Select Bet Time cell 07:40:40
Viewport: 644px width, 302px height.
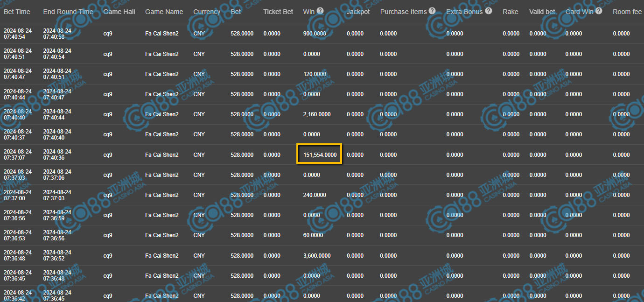(18, 114)
